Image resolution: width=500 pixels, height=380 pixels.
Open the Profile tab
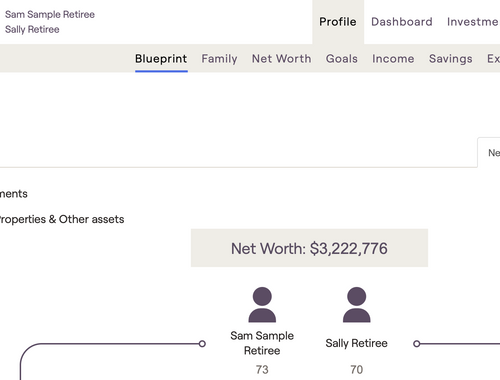point(338,22)
